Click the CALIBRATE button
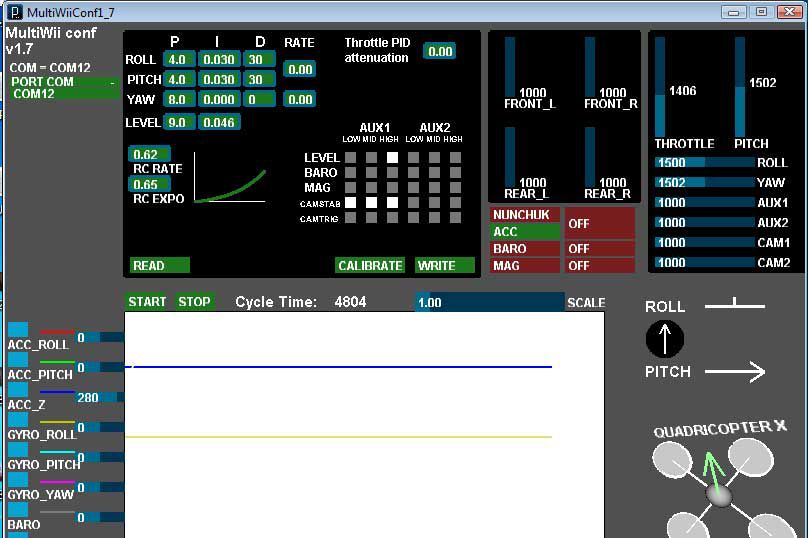Viewport: 808px width, 538px height. (x=370, y=265)
